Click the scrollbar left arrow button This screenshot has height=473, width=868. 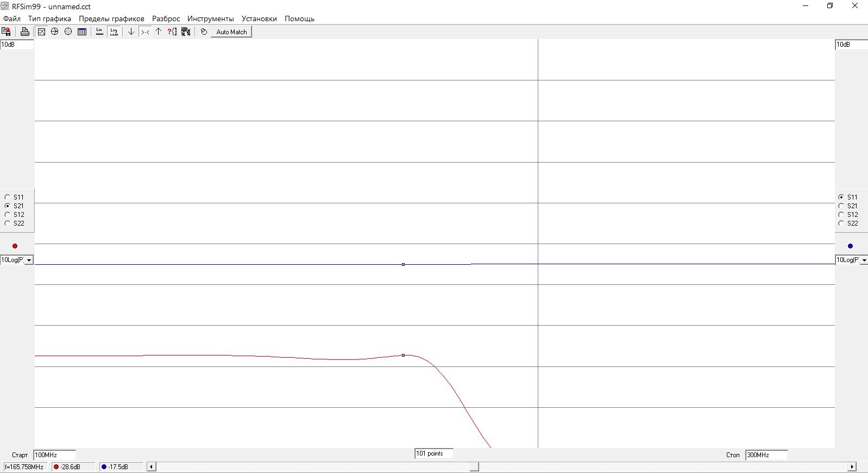[152, 467]
